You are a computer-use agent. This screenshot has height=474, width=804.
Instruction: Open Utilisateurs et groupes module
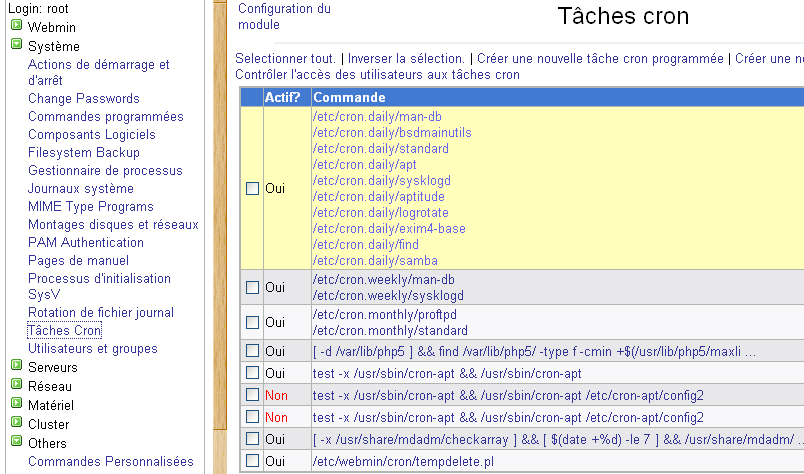(x=92, y=348)
